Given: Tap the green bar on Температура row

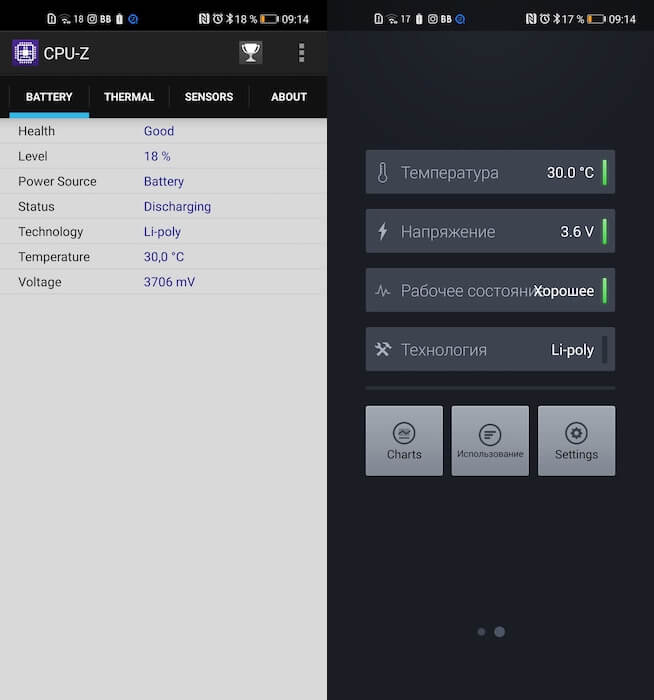Looking at the screenshot, I should click(x=604, y=172).
